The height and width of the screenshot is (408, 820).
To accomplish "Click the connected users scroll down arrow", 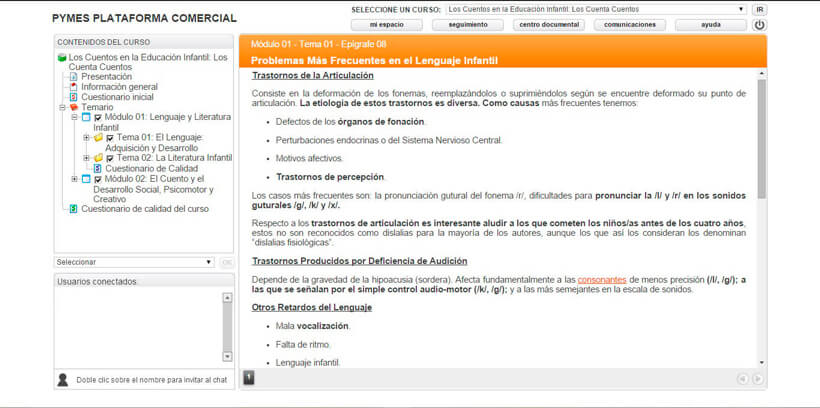I will (227, 356).
